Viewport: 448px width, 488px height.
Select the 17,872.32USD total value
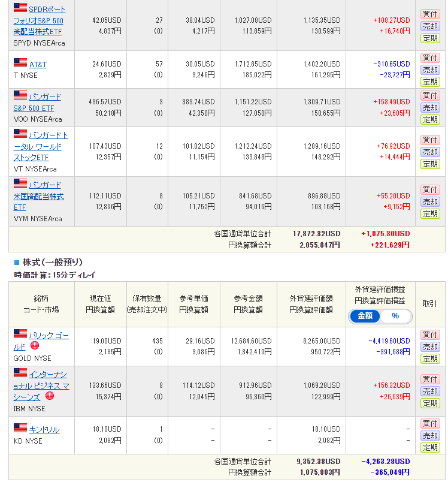point(316,234)
